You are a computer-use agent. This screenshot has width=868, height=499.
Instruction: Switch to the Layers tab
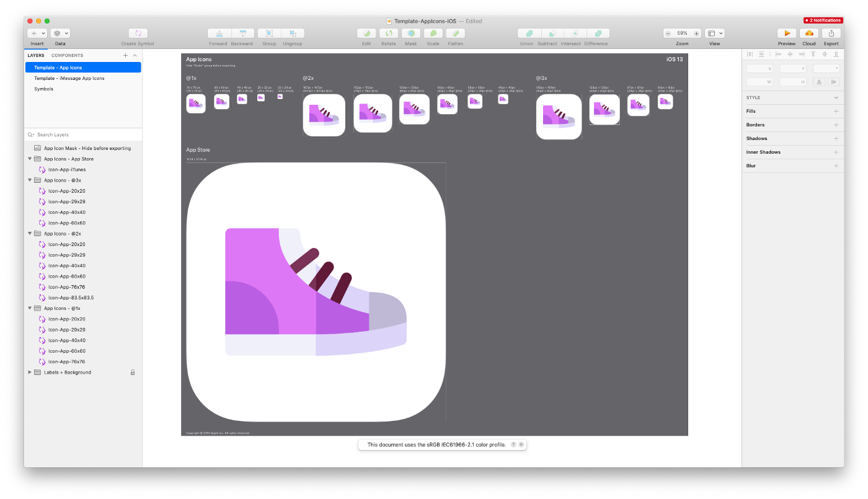point(36,55)
